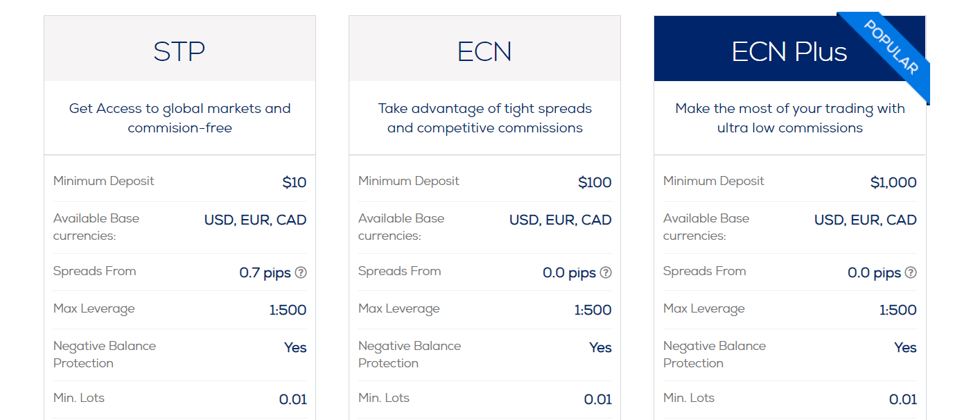This screenshot has width=980, height=420.
Task: Click the ECN tight spreads description
Action: (x=484, y=118)
